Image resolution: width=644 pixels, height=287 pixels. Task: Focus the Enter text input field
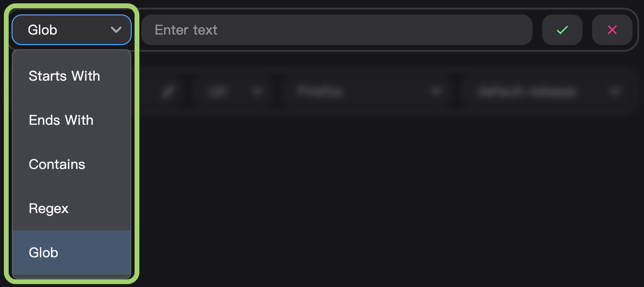click(x=337, y=30)
